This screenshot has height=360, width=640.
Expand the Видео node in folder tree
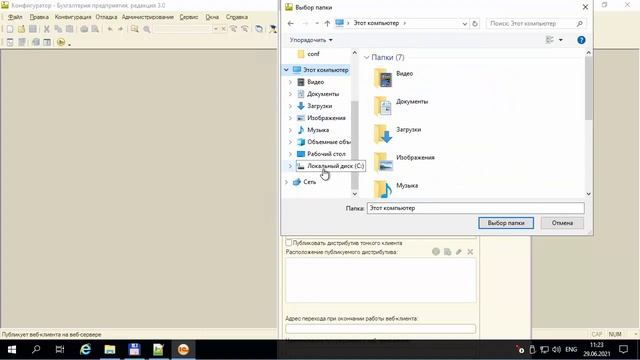click(290, 82)
